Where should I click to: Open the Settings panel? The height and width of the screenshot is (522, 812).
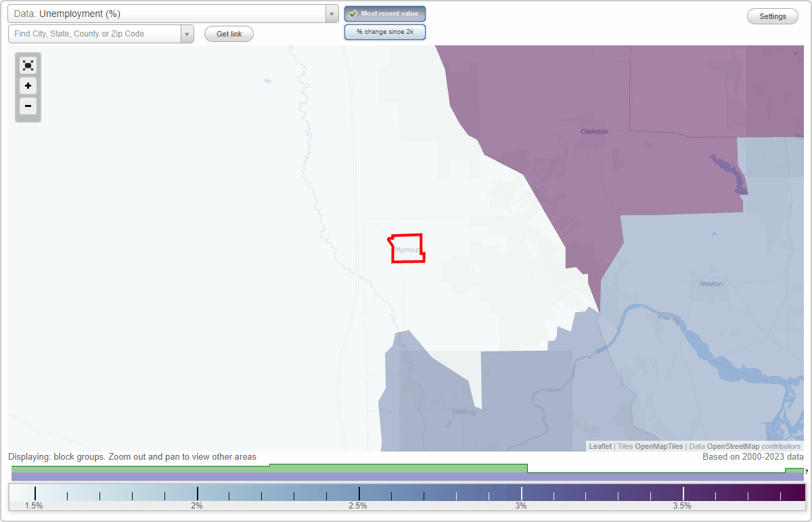point(772,16)
